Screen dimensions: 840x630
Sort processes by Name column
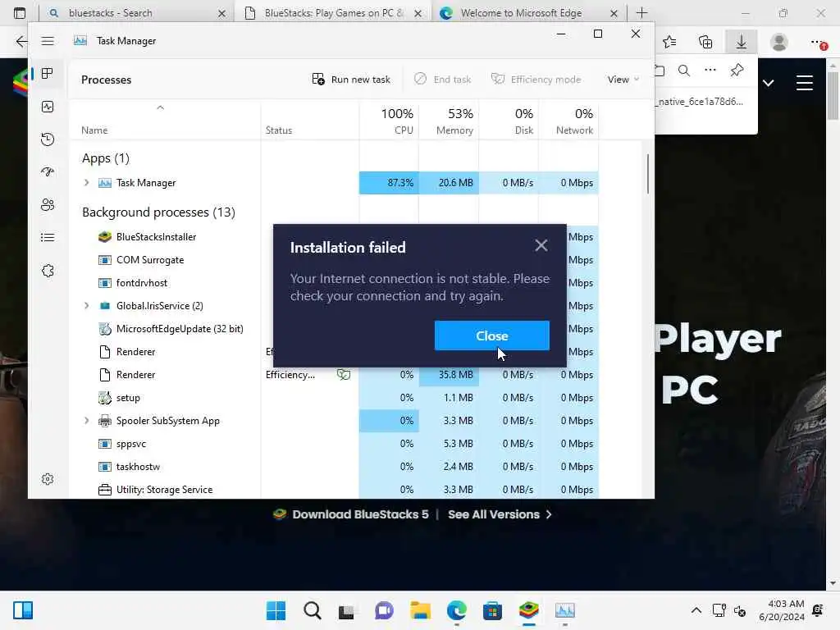pyautogui.click(x=165, y=121)
